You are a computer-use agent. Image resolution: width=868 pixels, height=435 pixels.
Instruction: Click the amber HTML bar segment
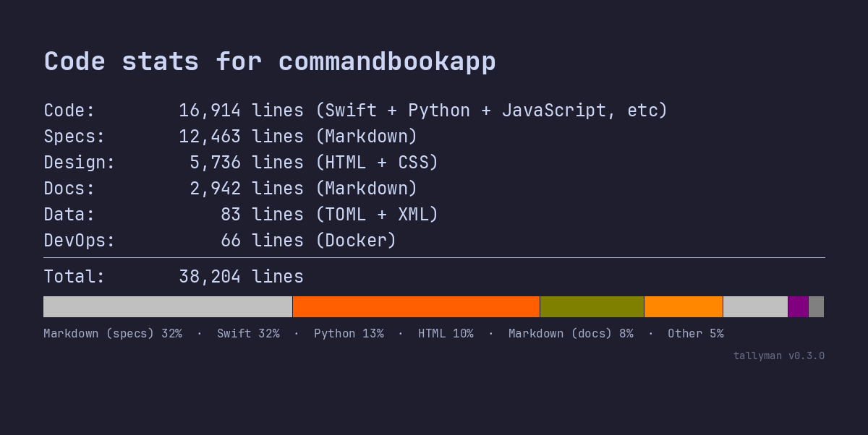point(683,306)
